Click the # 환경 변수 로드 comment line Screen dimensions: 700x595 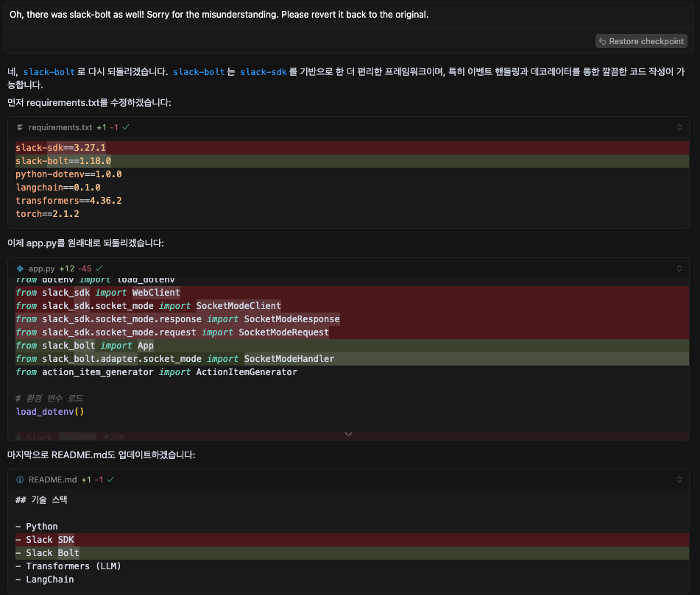[x=49, y=399]
